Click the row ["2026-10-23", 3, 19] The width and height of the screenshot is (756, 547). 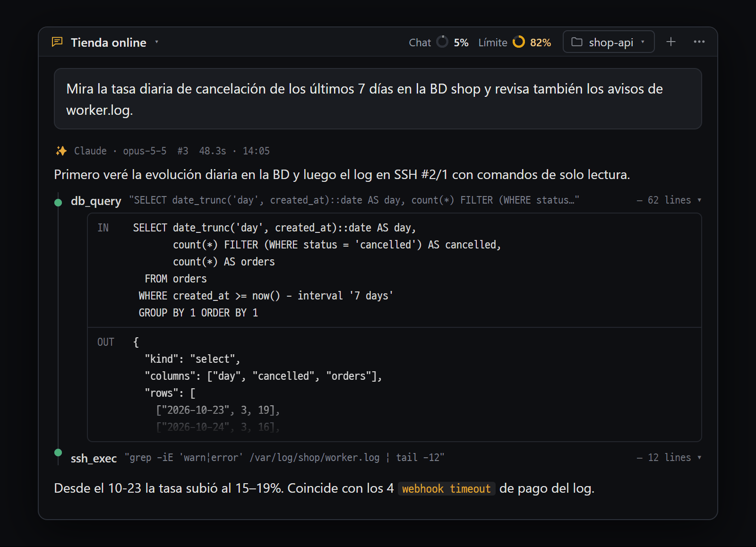click(x=218, y=410)
